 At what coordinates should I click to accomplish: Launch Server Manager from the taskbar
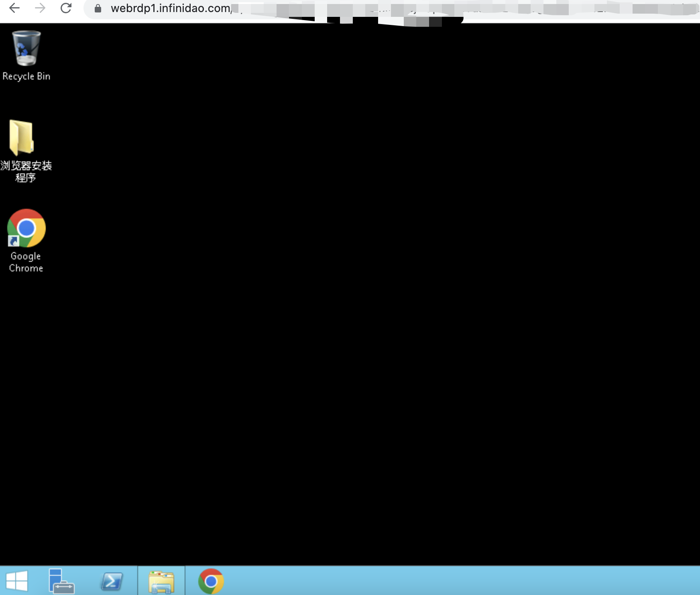[x=61, y=581]
